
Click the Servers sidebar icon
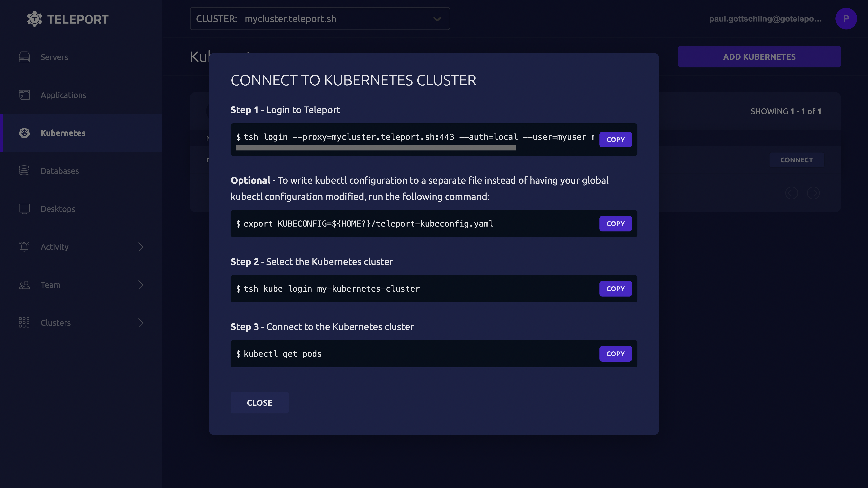[24, 57]
